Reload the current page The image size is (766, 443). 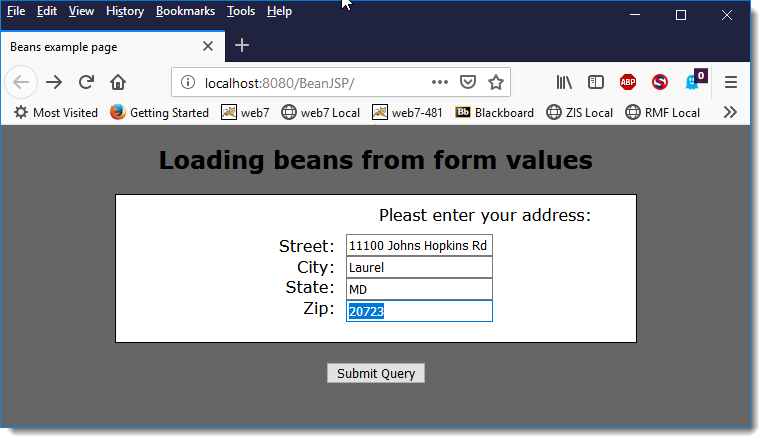pos(86,82)
